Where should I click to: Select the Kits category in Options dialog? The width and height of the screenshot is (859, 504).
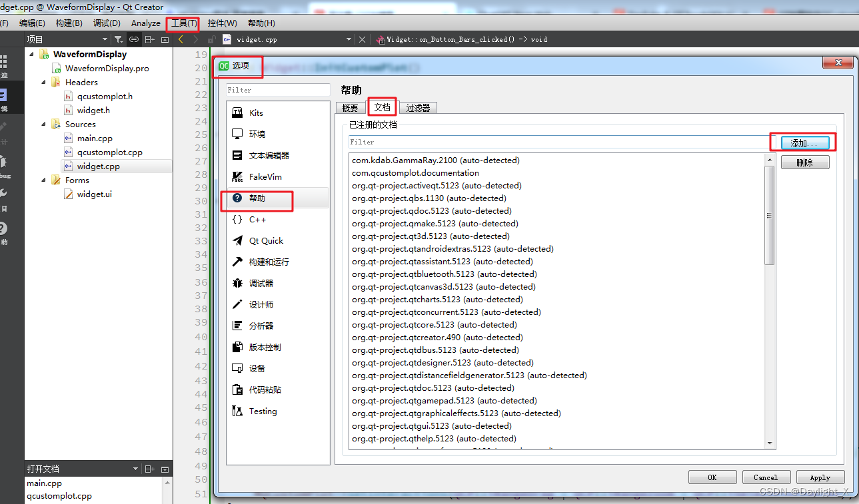point(256,112)
